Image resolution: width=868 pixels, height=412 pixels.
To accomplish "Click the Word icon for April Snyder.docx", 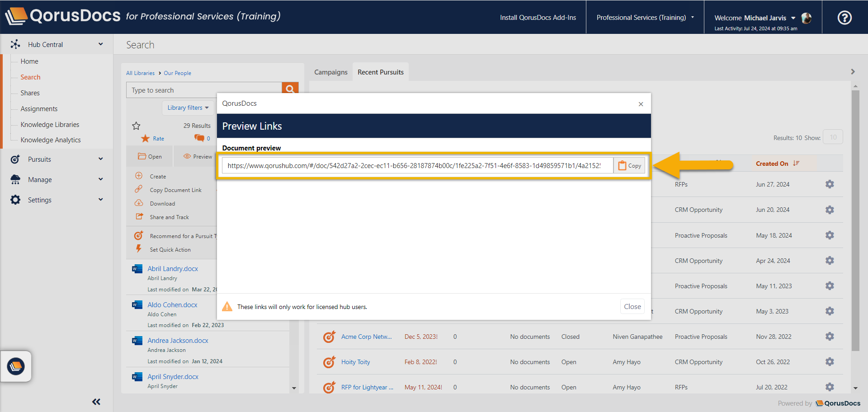I will 137,377.
